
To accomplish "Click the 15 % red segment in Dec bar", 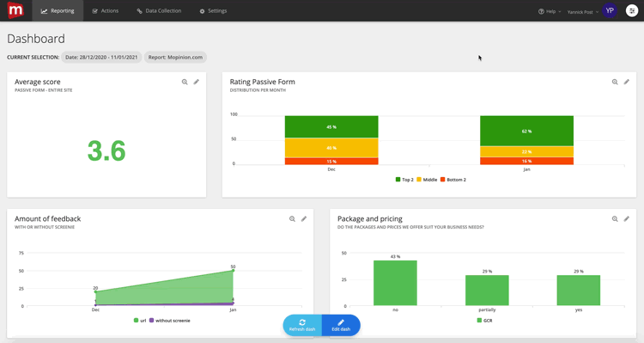I will coord(331,162).
